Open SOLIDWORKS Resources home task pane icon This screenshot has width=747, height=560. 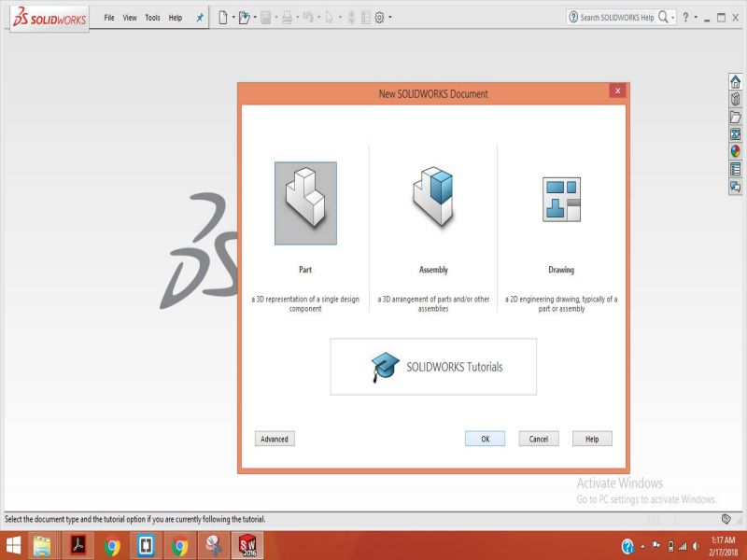pyautogui.click(x=736, y=82)
